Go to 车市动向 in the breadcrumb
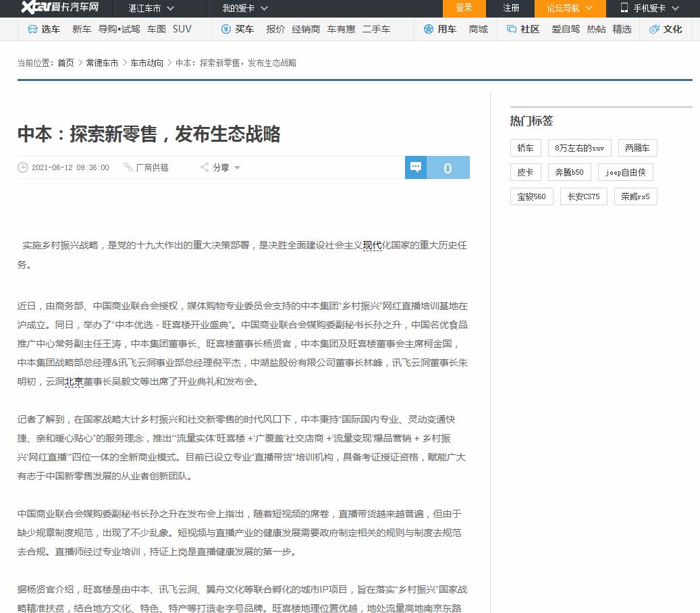Screen dimensions: 700x613 coord(147,63)
